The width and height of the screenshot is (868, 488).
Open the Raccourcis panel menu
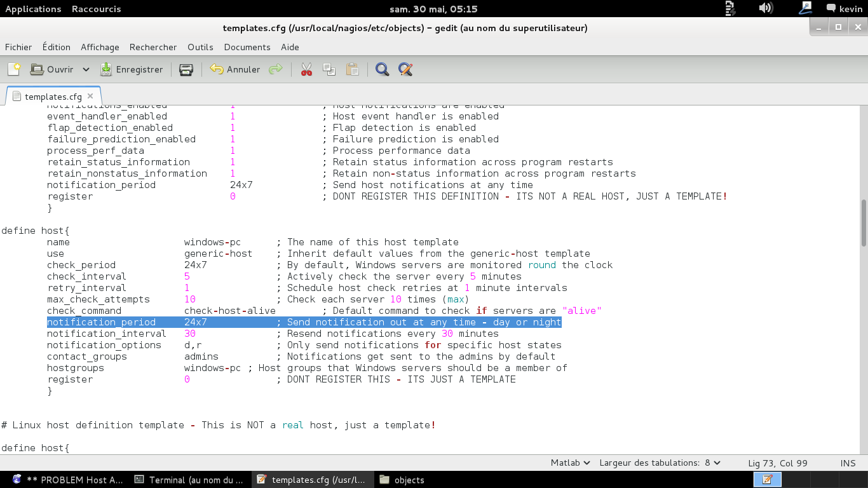(96, 9)
